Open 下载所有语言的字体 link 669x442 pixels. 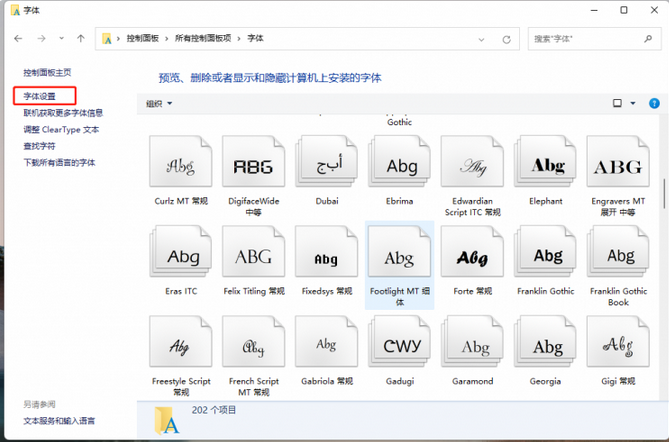tap(59, 163)
